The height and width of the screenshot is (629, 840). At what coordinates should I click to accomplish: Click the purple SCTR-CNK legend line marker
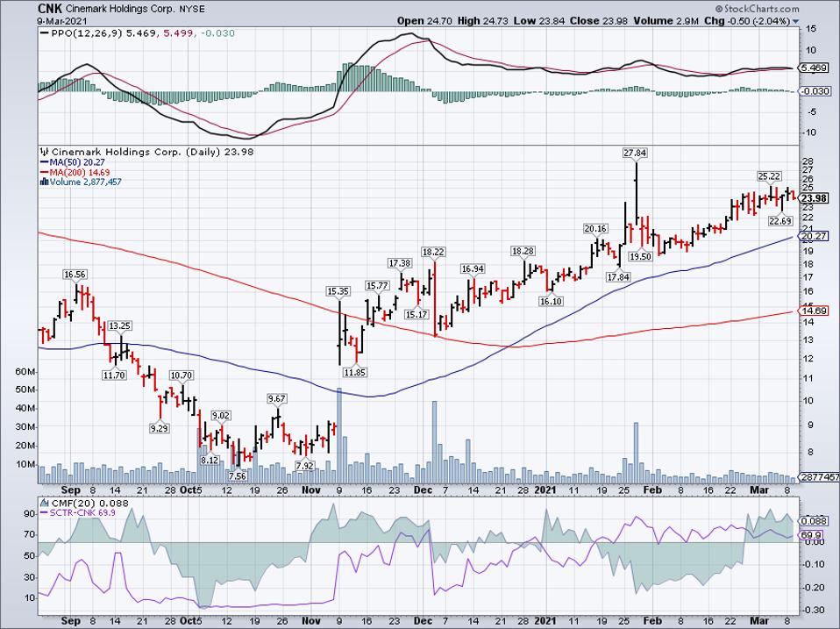45,512
